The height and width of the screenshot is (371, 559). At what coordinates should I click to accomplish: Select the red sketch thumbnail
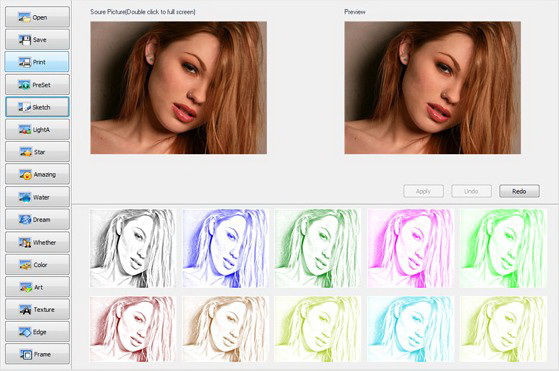click(133, 329)
